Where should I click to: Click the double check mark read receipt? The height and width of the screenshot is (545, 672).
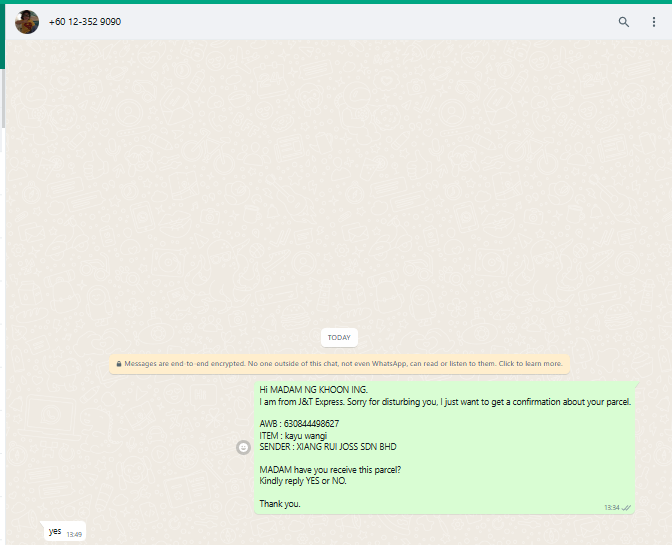pyautogui.click(x=627, y=507)
